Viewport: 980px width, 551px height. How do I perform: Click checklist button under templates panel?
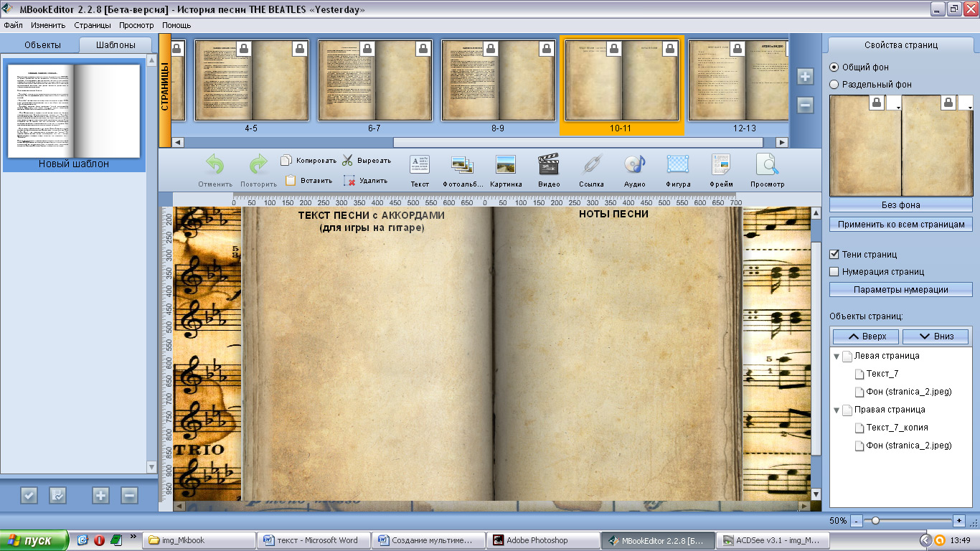pos(57,495)
